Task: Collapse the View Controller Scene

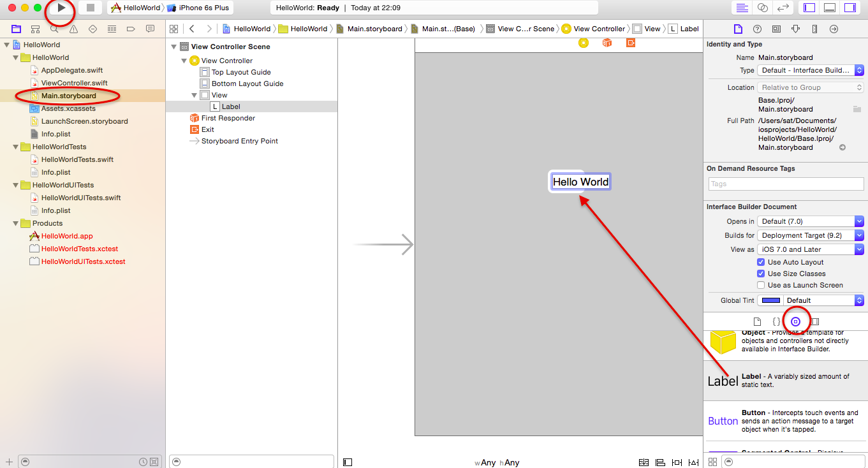Action: [174, 47]
